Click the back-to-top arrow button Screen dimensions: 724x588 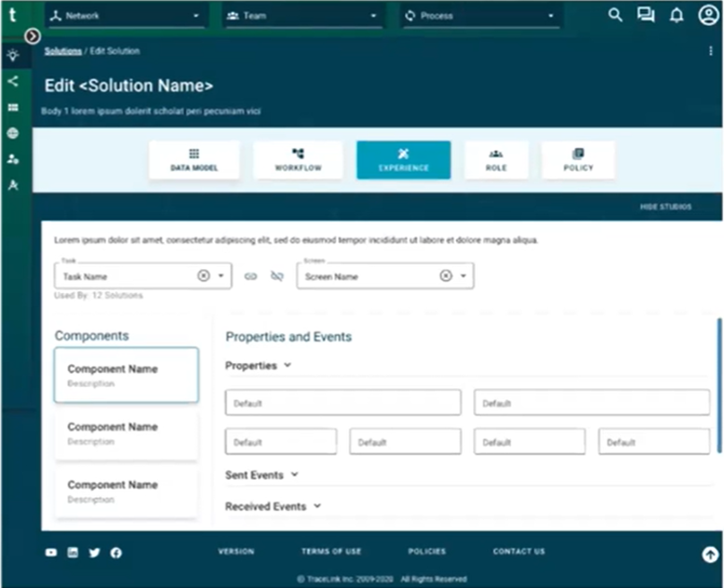(711, 554)
